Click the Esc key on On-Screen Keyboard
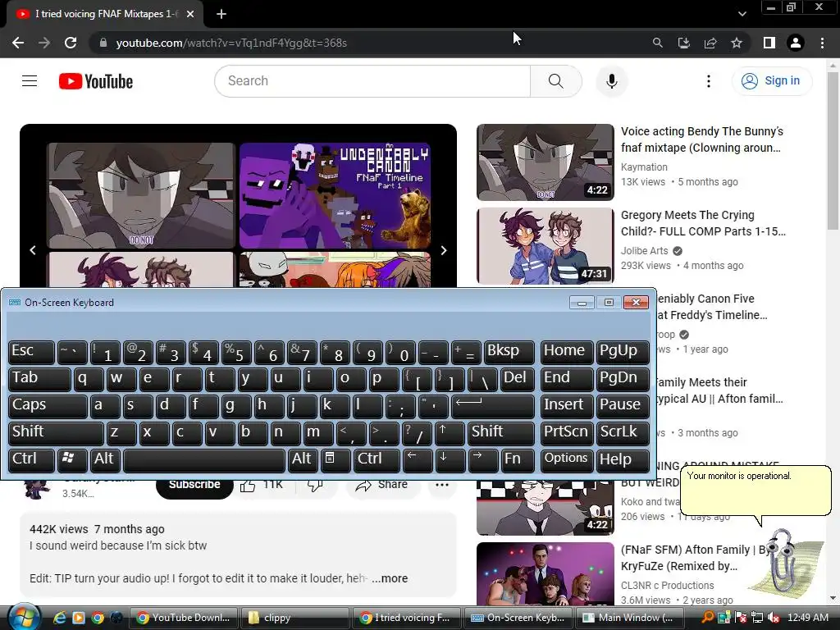Viewport: 840px width, 630px height. tap(32, 352)
